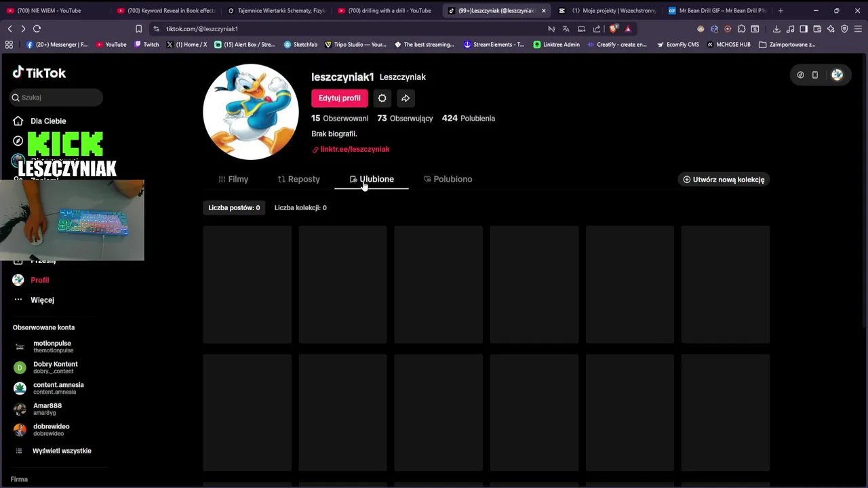Click the TikTok logo
The image size is (868, 488).
(x=39, y=73)
